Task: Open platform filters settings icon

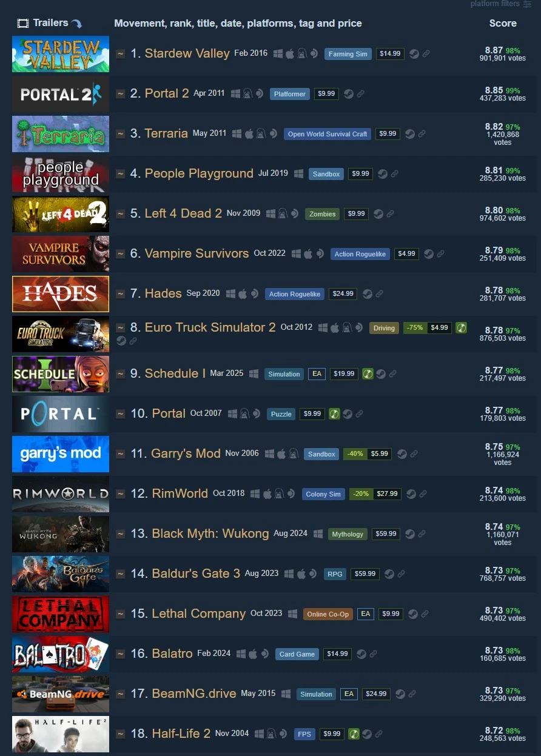Action: tap(527, 4)
